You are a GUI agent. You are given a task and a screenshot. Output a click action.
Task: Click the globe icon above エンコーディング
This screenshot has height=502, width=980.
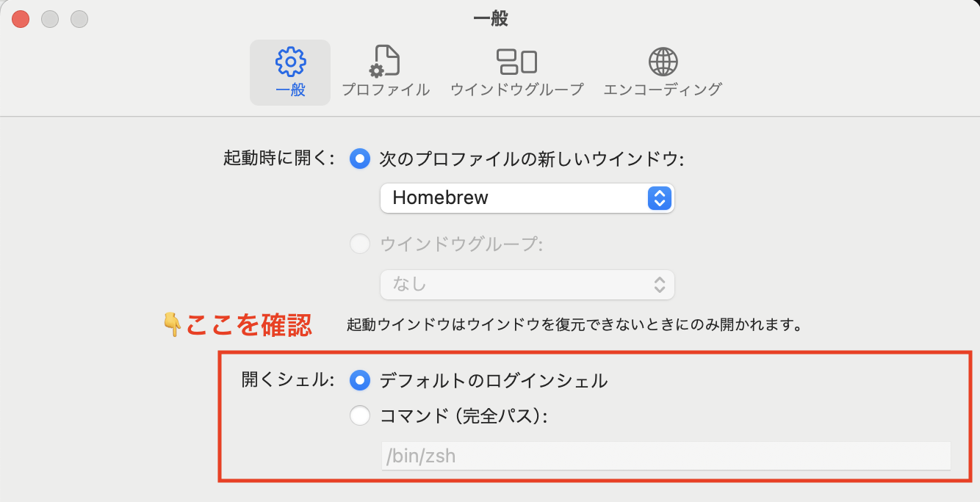(x=663, y=62)
